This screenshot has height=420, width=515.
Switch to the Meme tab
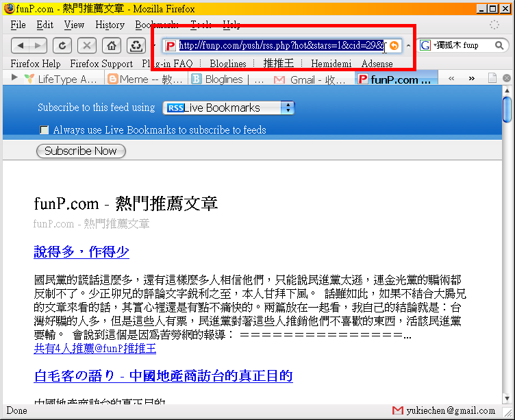(x=145, y=79)
